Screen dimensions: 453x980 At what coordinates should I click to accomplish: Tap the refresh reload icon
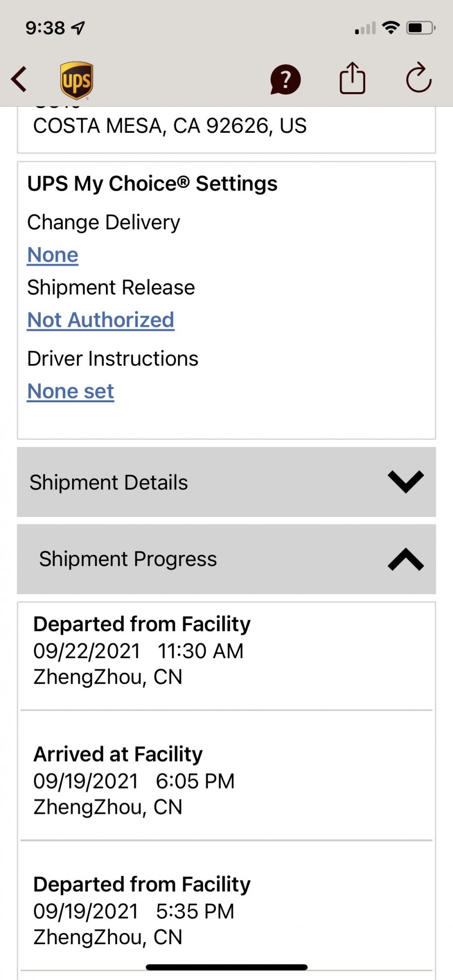418,78
